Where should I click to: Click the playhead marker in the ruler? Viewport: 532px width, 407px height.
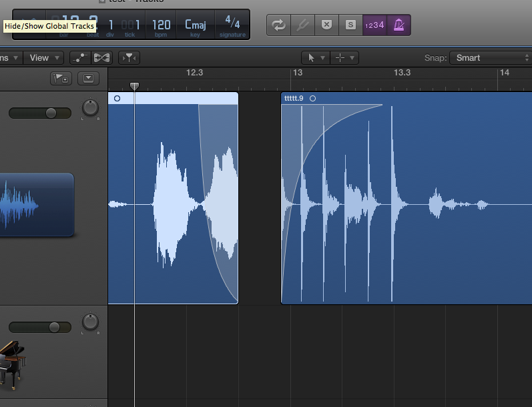(134, 86)
